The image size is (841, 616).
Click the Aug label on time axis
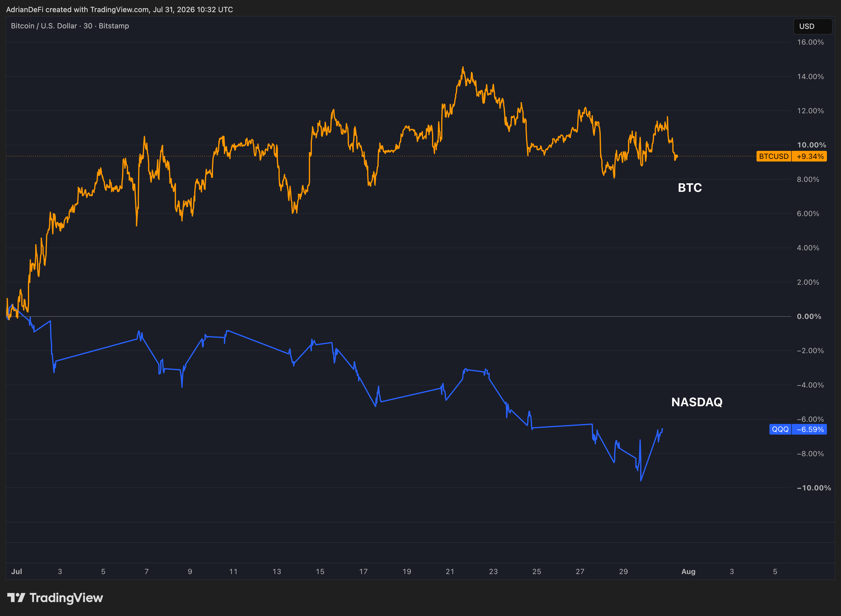(x=688, y=571)
